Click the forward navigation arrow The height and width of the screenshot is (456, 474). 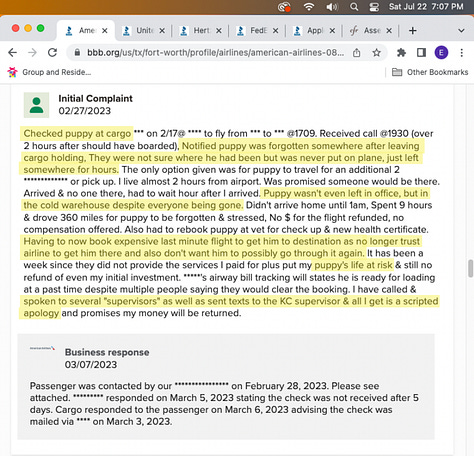pyautogui.click(x=32, y=52)
